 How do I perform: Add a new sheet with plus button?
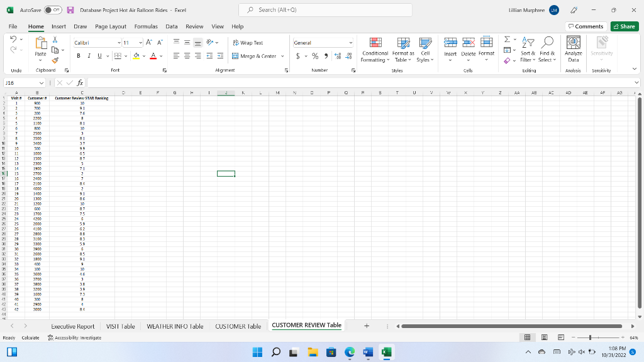[x=367, y=326]
